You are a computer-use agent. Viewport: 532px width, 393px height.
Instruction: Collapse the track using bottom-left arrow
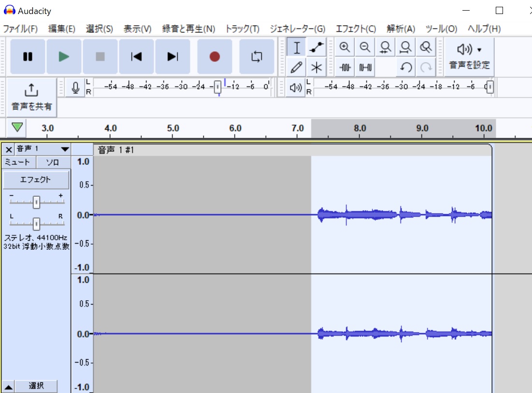point(9,386)
